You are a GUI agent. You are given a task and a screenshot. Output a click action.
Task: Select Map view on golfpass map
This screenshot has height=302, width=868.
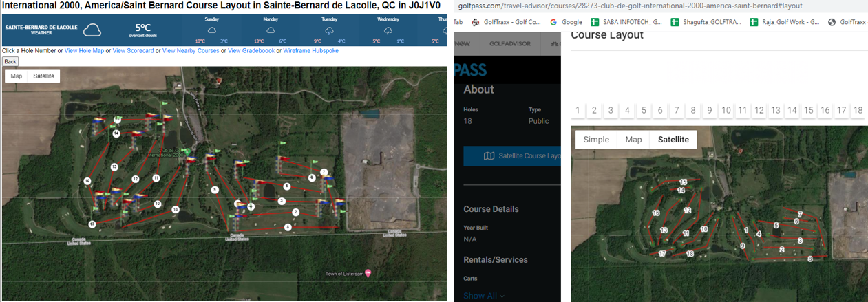point(633,140)
